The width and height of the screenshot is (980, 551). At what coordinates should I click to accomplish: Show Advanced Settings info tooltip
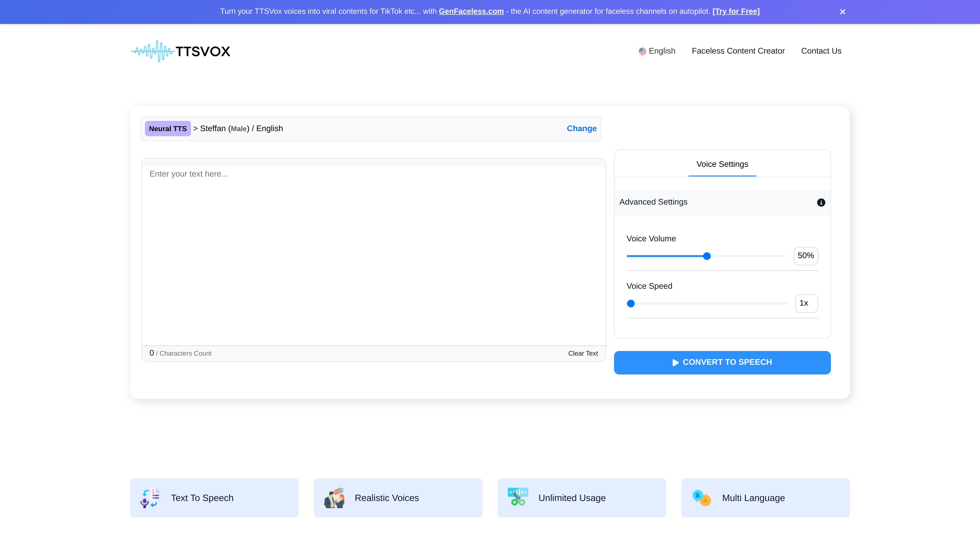point(821,203)
